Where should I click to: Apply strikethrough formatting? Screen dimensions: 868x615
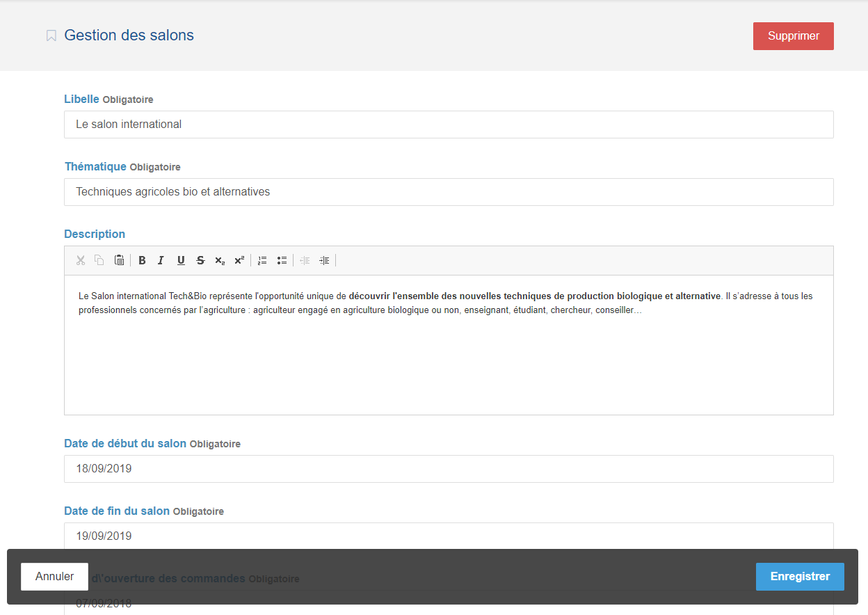(x=200, y=260)
